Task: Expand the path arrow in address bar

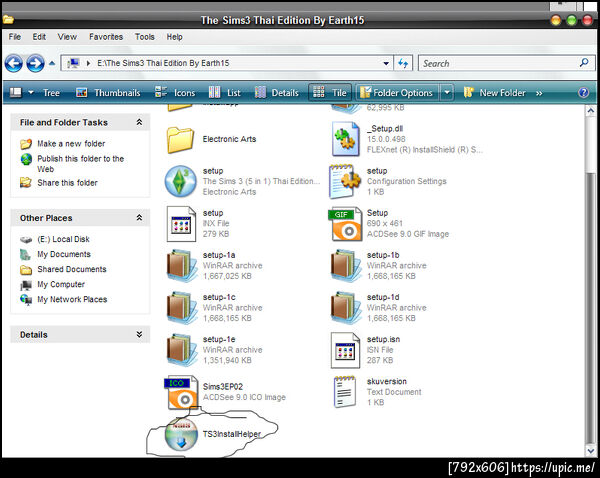Action: 88,63
